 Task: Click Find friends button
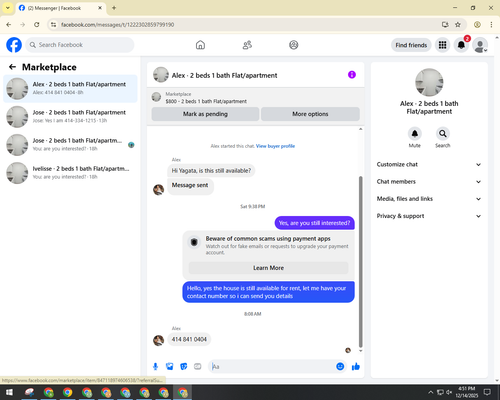[x=411, y=45]
